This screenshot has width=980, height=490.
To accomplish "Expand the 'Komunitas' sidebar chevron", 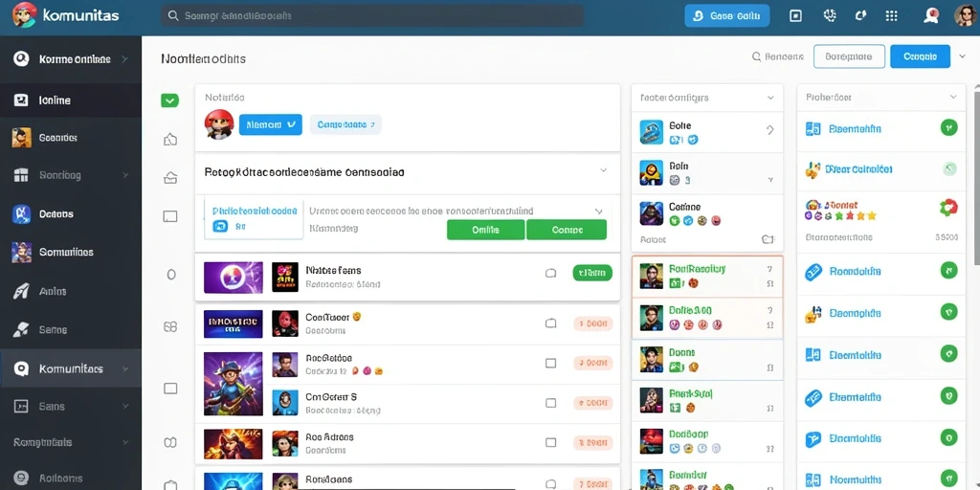I will point(125,368).
